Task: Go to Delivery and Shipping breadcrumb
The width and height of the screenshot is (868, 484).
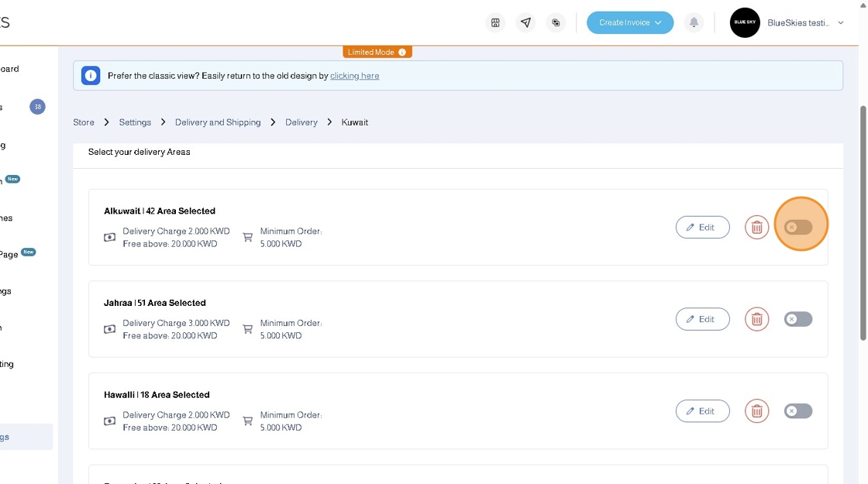Action: tap(218, 122)
